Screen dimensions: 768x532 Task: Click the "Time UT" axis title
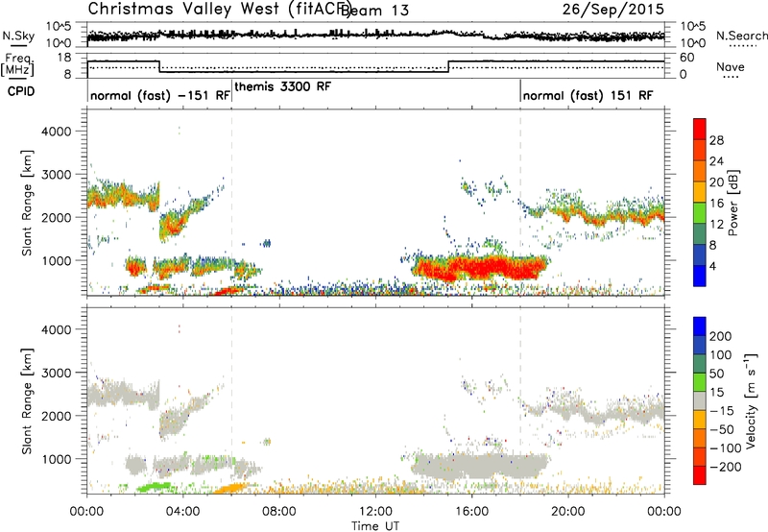click(375, 526)
